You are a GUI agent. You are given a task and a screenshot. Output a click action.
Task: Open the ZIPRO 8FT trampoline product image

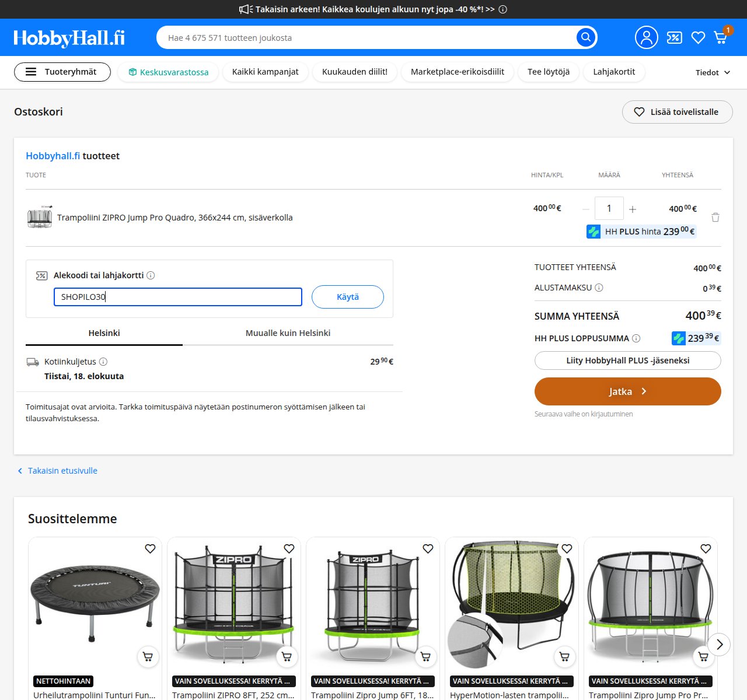click(233, 604)
